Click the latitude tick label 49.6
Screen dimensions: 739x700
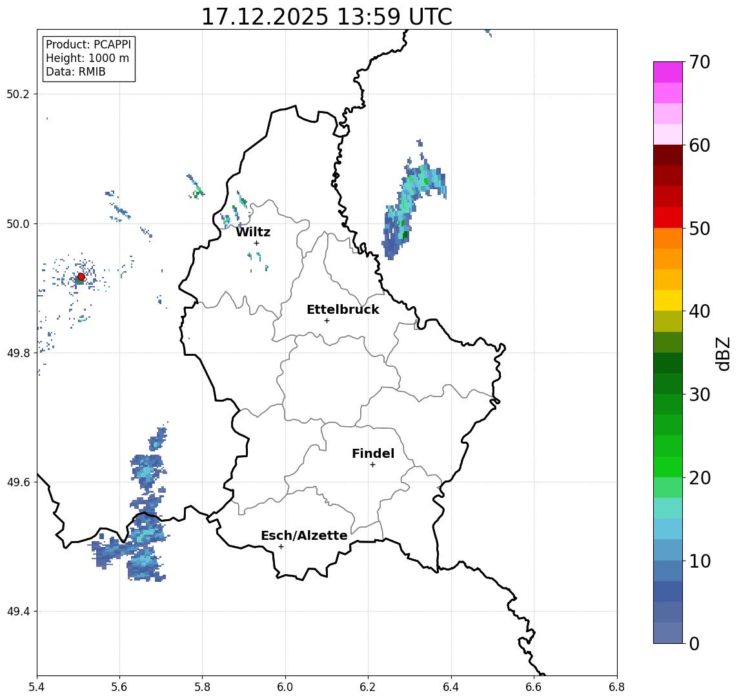(x=18, y=482)
